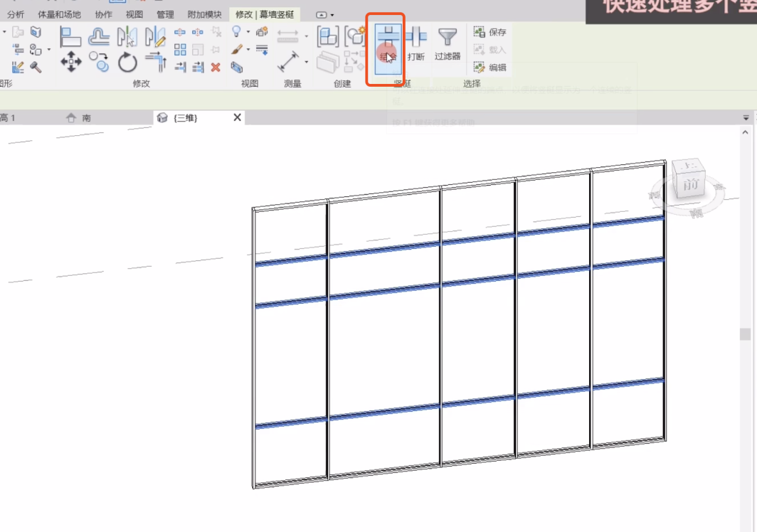The image size is (757, 532).
Task: Click the red Delete icon
Action: 216,67
